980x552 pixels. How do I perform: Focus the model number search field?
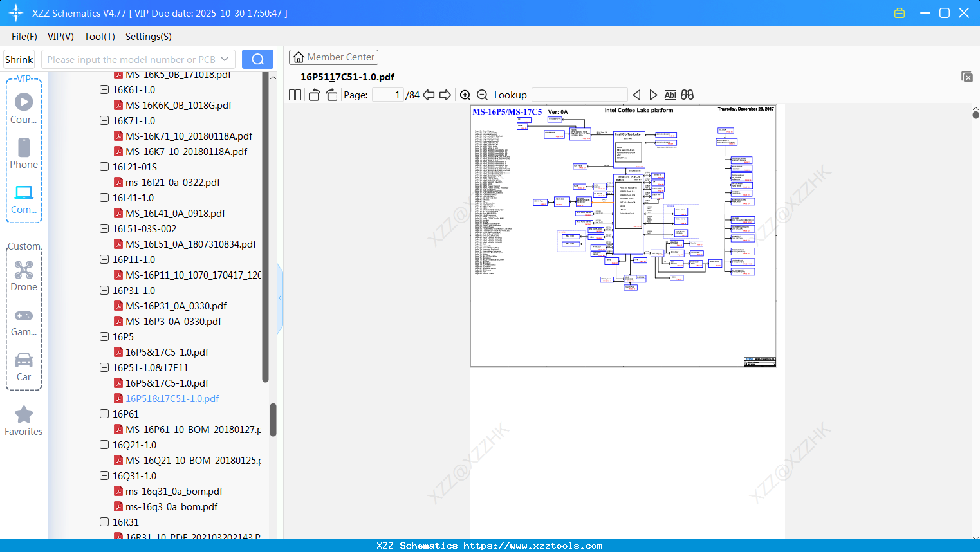pos(131,59)
